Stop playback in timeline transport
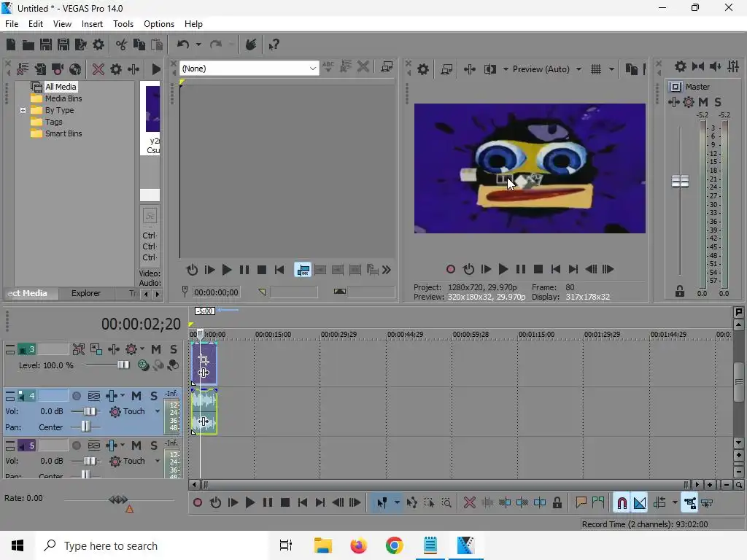The height and width of the screenshot is (560, 747). click(x=285, y=502)
